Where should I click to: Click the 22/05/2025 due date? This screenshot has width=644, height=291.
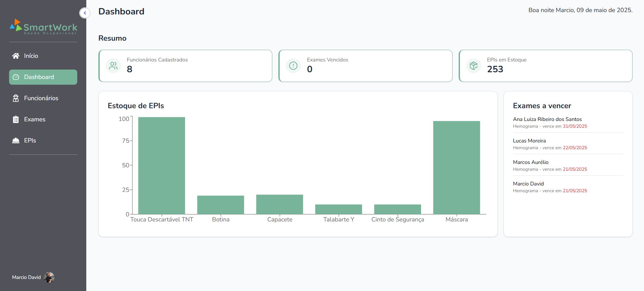(575, 148)
